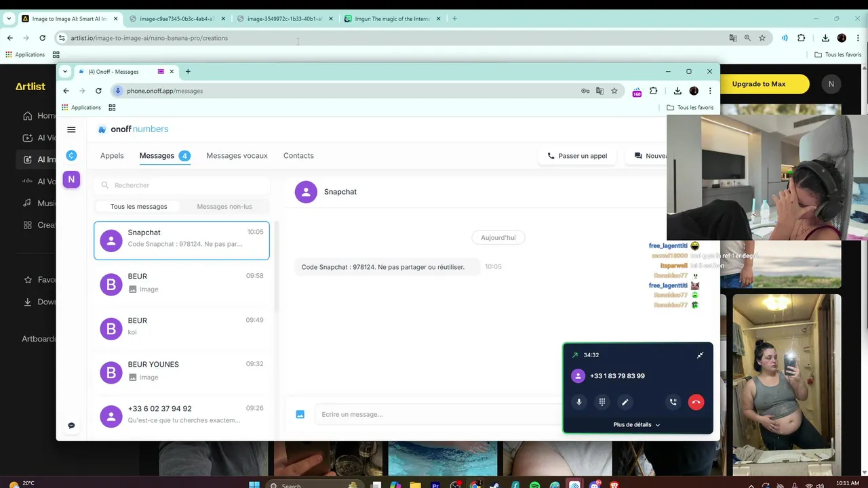Image resolution: width=868 pixels, height=488 pixels.
Task: Switch to the Imgur browser tab
Action: point(391,19)
